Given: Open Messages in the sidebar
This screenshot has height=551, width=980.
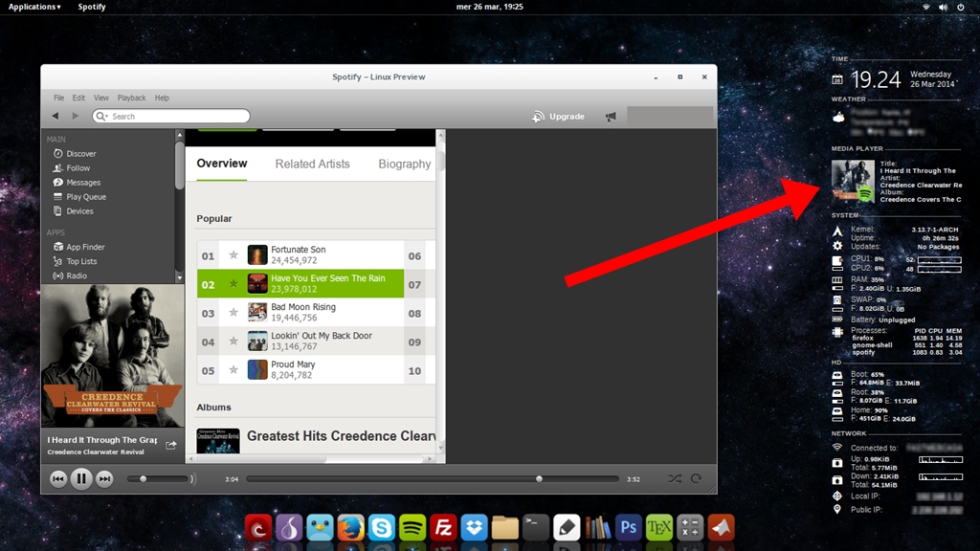Looking at the screenshot, I should 83,183.
